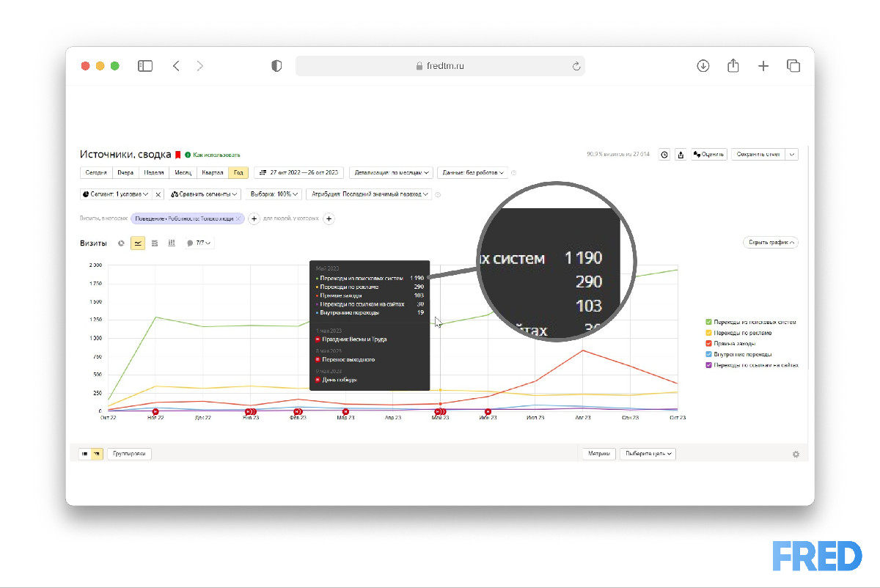This screenshot has height=588, width=880.
Task: Click the holiday marker at Фев 23
Action: click(x=298, y=411)
